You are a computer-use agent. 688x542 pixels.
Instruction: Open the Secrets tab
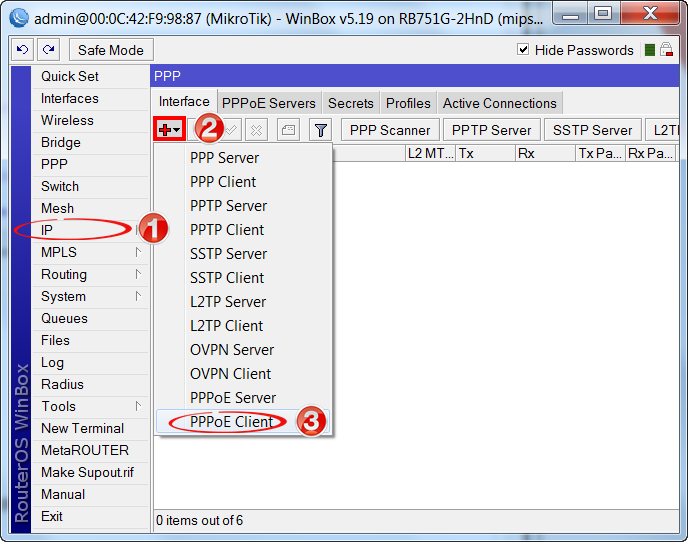(x=350, y=103)
